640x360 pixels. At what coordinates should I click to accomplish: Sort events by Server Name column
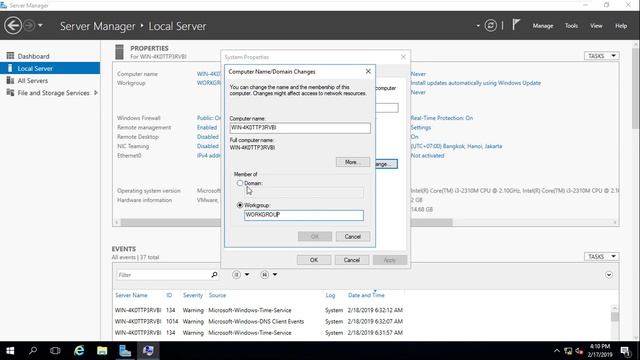[x=131, y=295]
